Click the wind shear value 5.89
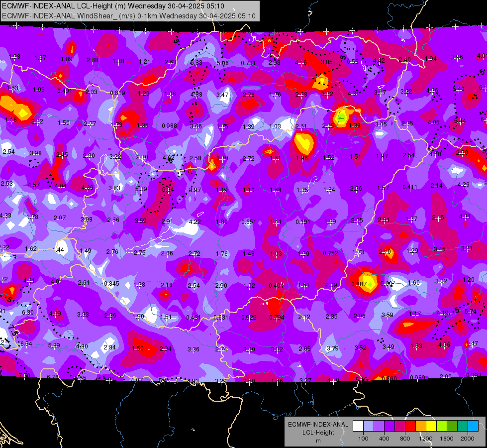The image size is (487, 448). (54, 345)
